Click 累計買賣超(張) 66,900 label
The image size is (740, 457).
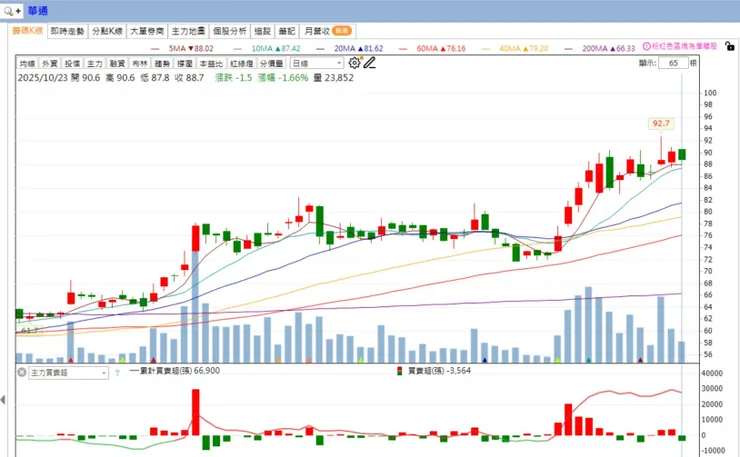click(179, 371)
